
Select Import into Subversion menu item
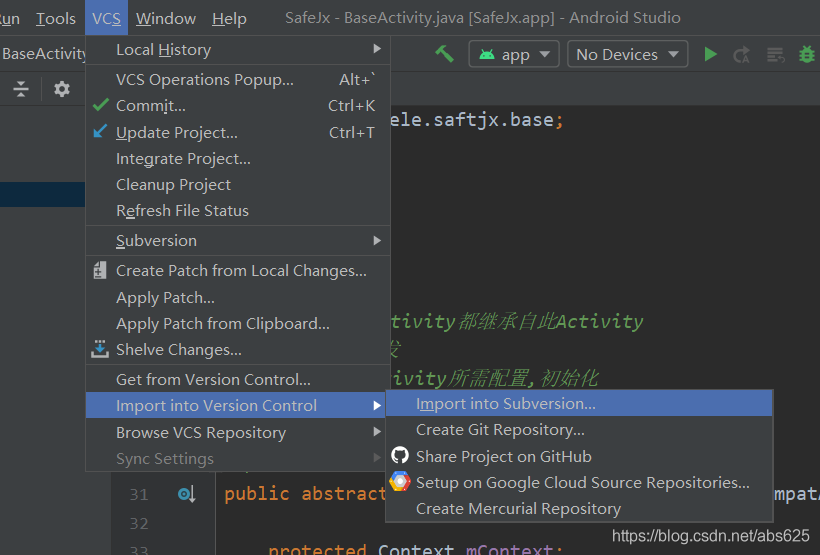tap(505, 403)
